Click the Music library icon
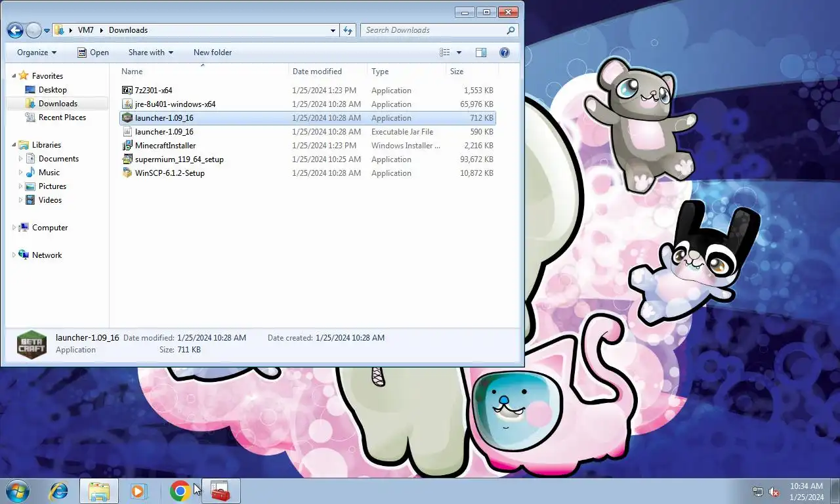Image resolution: width=840 pixels, height=504 pixels. point(30,173)
